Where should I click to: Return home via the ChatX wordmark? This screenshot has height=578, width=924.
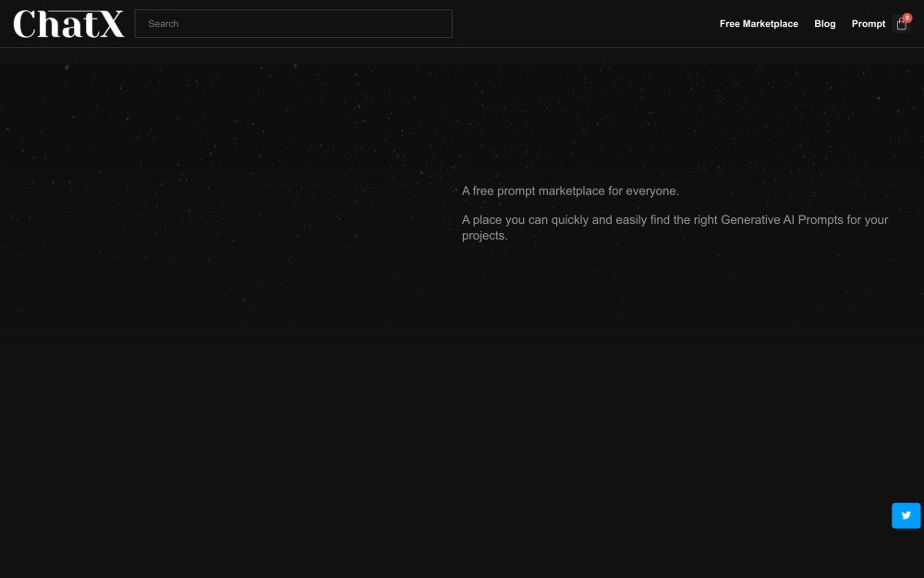click(x=68, y=24)
